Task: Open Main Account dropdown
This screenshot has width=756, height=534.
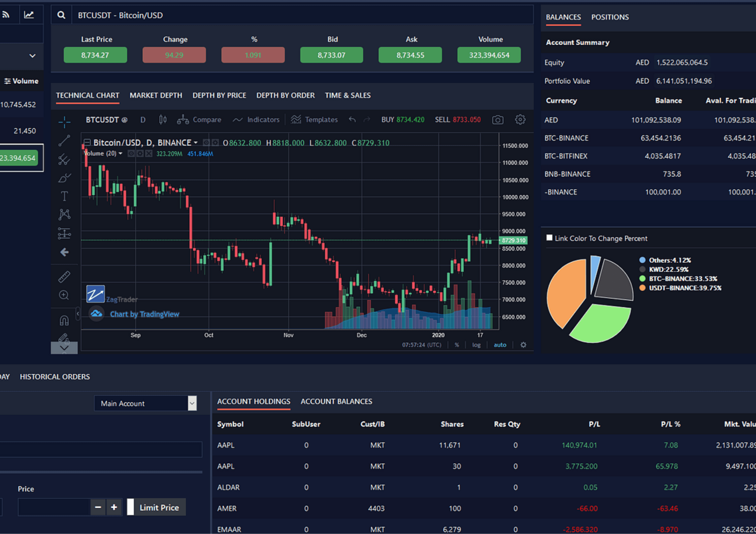Action: [145, 403]
